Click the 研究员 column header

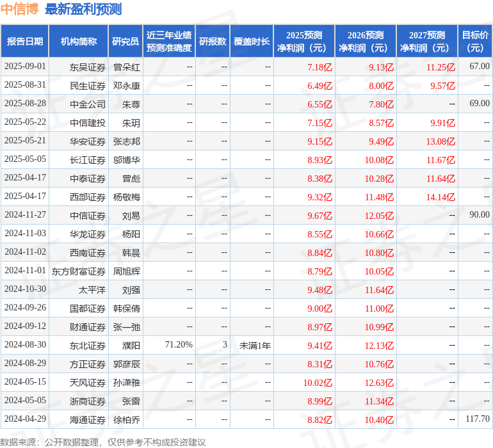pyautogui.click(x=125, y=42)
